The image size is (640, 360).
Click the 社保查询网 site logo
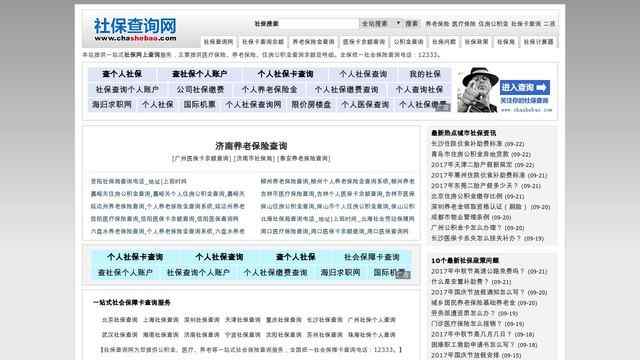(135, 29)
